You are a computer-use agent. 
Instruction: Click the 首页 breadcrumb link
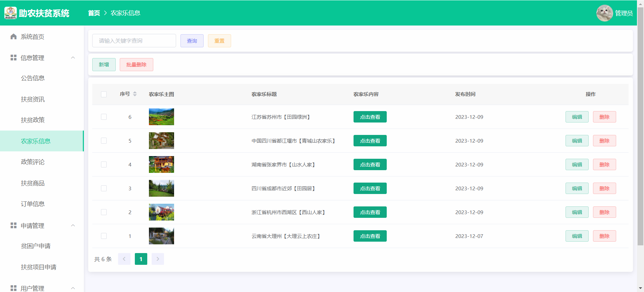pyautogui.click(x=94, y=13)
